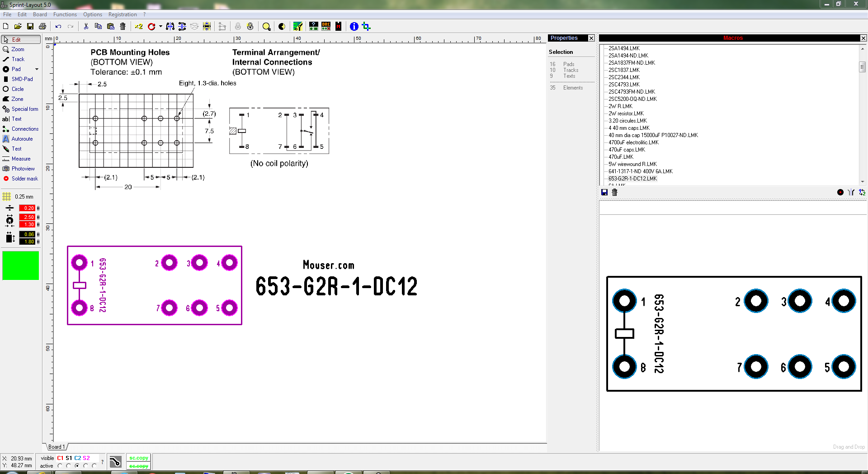Screen dimensions: 868x474
Task: Edit track width value 0.20
Action: click(x=27, y=208)
